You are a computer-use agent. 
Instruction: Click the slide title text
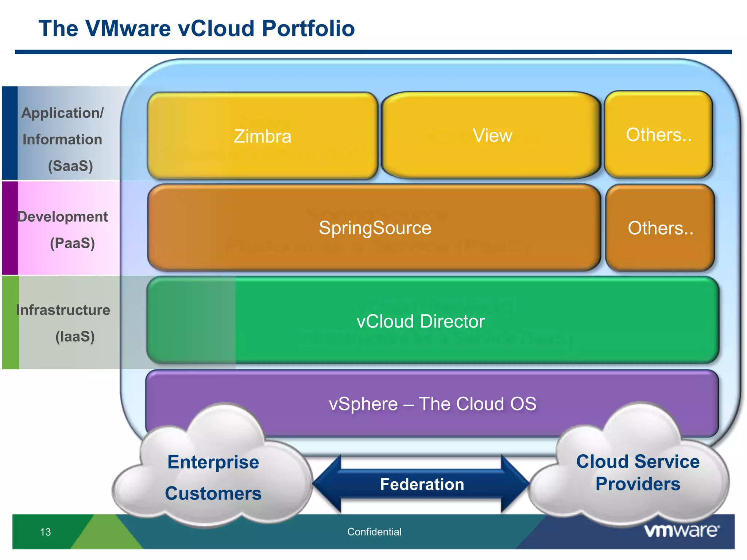[x=197, y=28]
